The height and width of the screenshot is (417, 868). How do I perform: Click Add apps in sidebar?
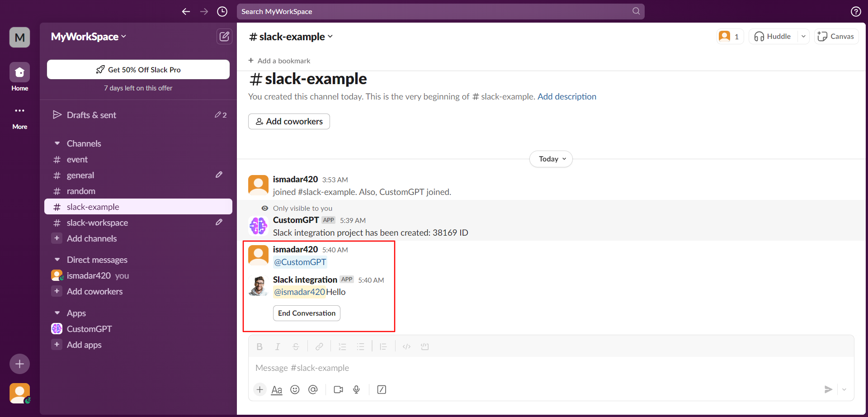pos(138,345)
